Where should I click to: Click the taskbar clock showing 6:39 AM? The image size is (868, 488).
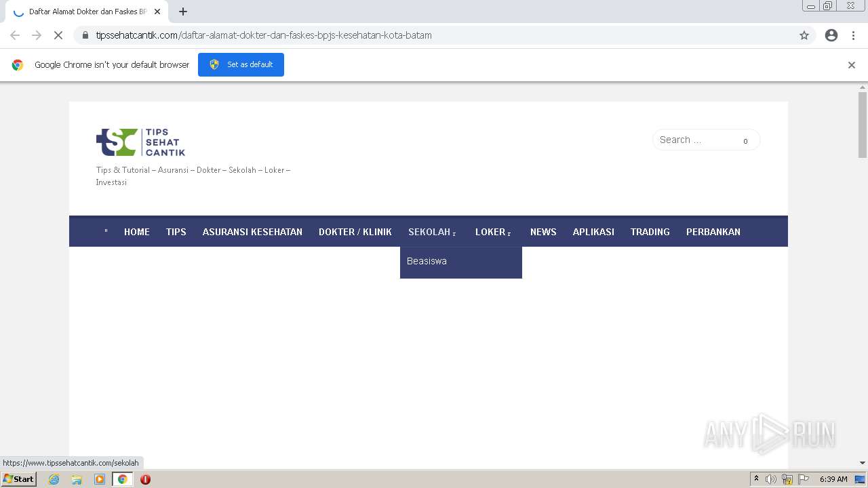coord(833,479)
